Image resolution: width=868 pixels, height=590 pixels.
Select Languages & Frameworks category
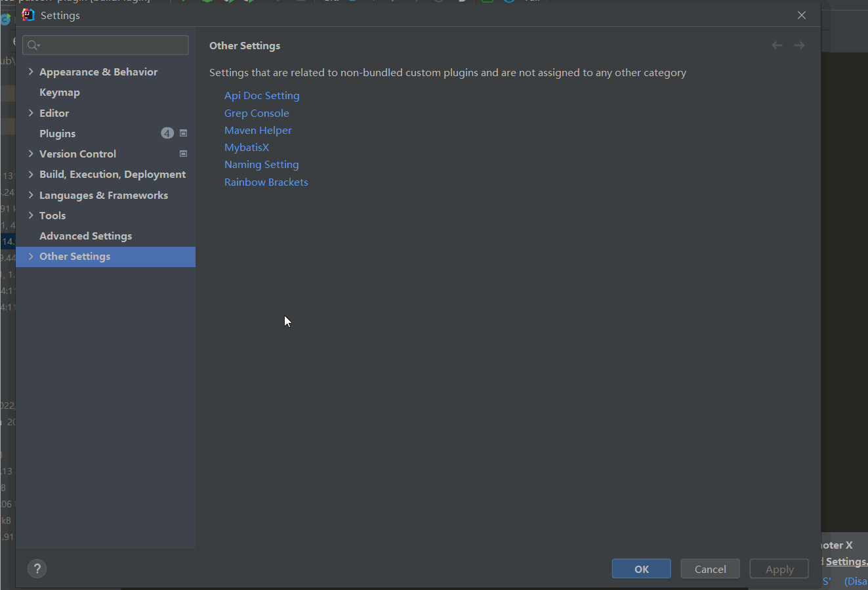[x=104, y=195]
